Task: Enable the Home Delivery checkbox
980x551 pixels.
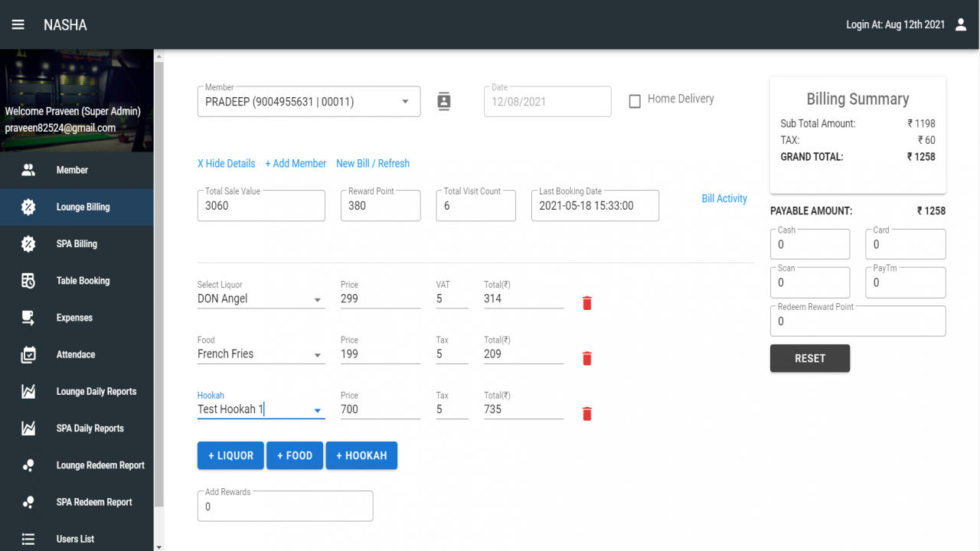Action: [x=635, y=101]
